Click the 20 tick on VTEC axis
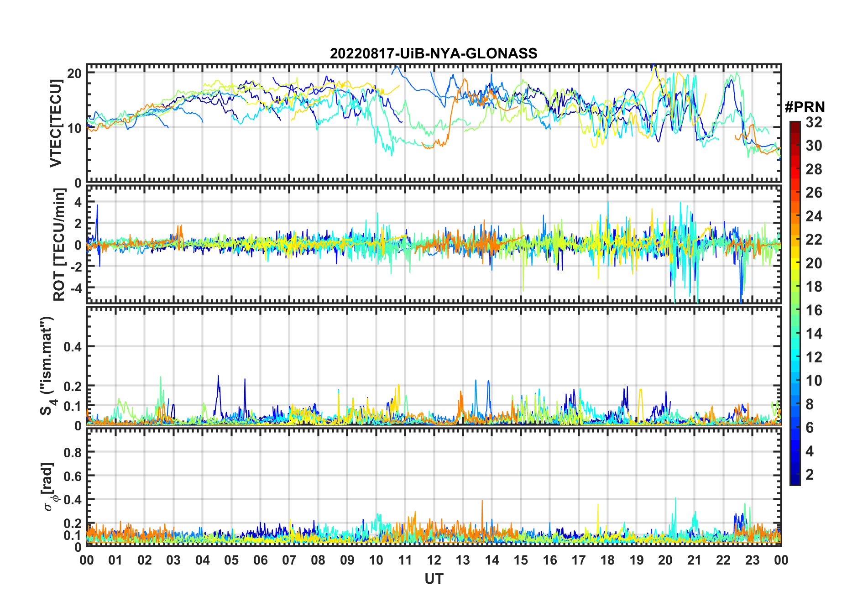Image resolution: width=868 pixels, height=607 pixels. click(74, 73)
